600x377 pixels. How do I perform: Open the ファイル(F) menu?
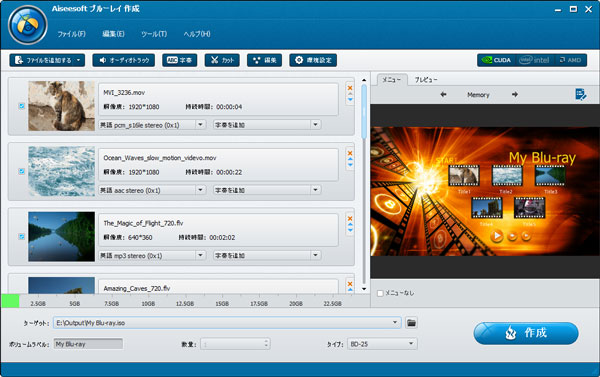tap(72, 34)
